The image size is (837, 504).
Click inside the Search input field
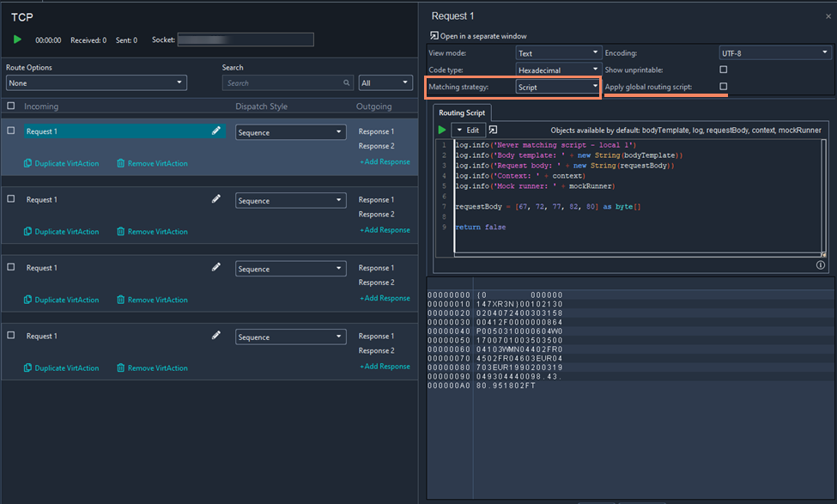275,82
